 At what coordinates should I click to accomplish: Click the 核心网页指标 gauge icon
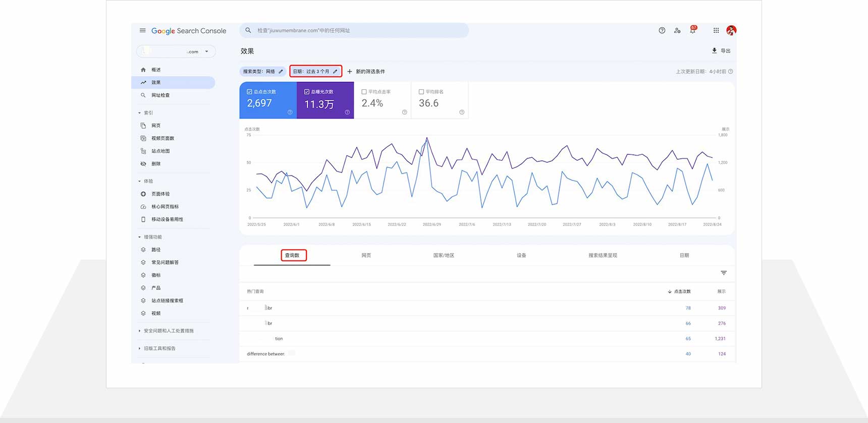pyautogui.click(x=143, y=207)
